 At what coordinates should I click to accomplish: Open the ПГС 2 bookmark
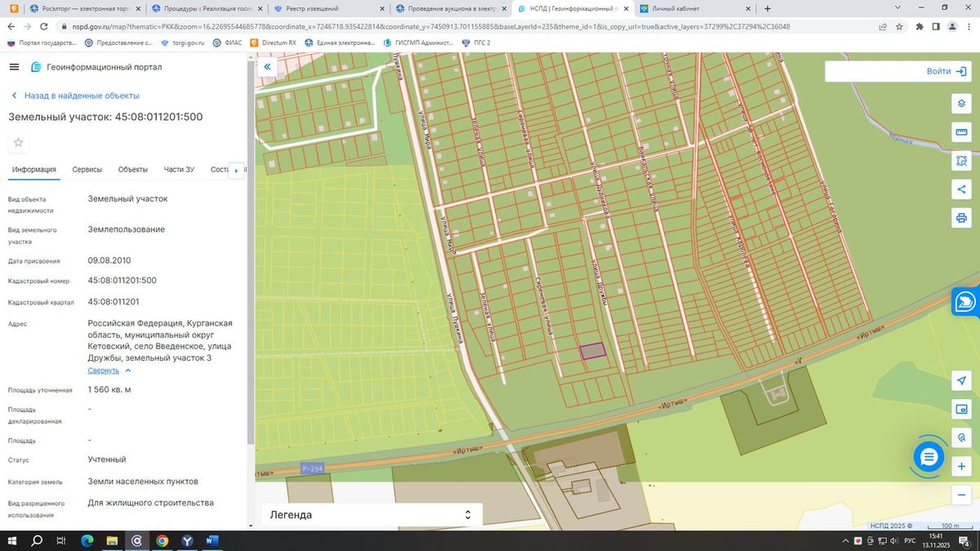(x=476, y=42)
